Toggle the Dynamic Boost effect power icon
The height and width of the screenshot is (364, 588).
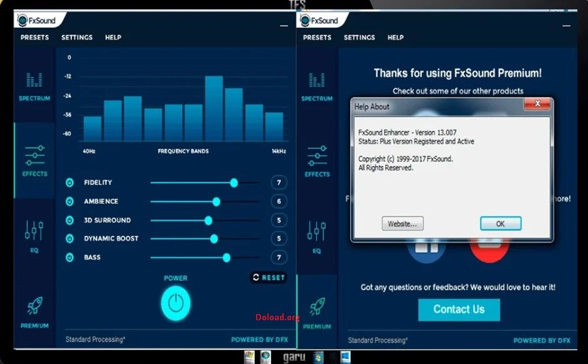tap(70, 238)
